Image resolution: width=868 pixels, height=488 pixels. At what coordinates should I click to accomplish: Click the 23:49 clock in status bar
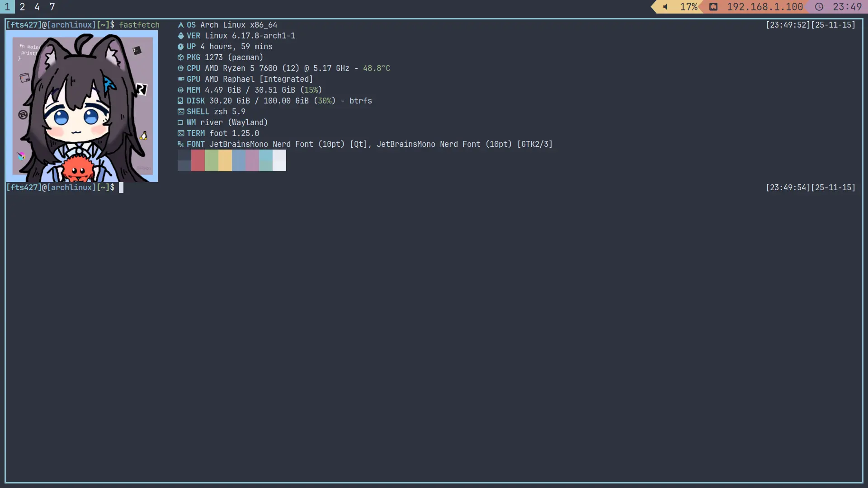pos(847,7)
